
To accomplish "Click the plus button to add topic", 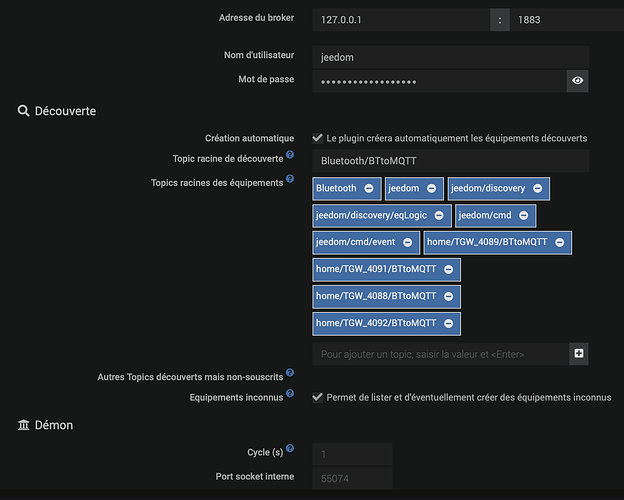I will (x=579, y=354).
